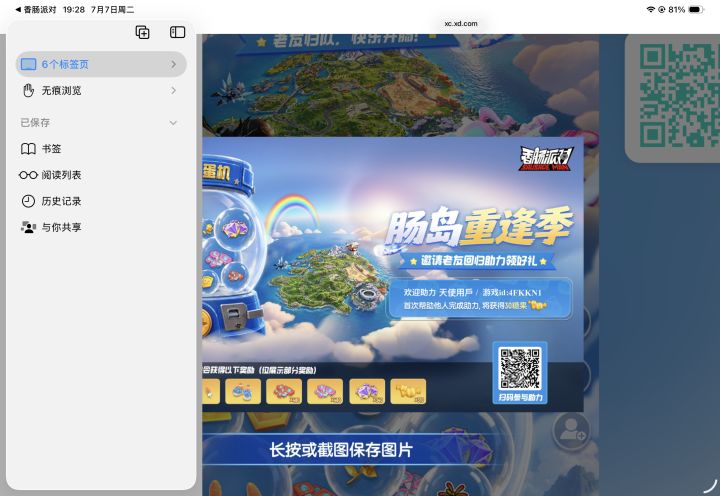Click the 香肠派对 Sausage Man logo

tap(546, 158)
